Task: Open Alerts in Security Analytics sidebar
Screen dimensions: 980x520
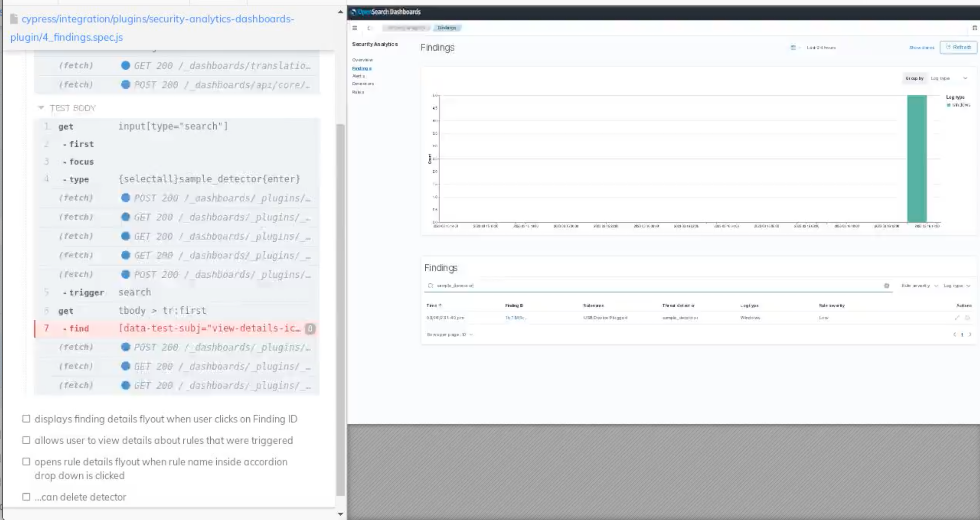Action: 359,76
